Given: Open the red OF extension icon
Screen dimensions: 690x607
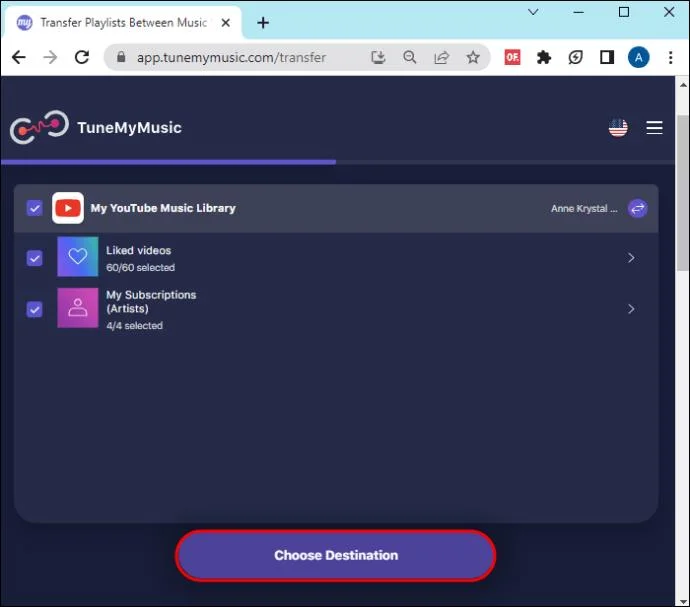Looking at the screenshot, I should [x=512, y=57].
